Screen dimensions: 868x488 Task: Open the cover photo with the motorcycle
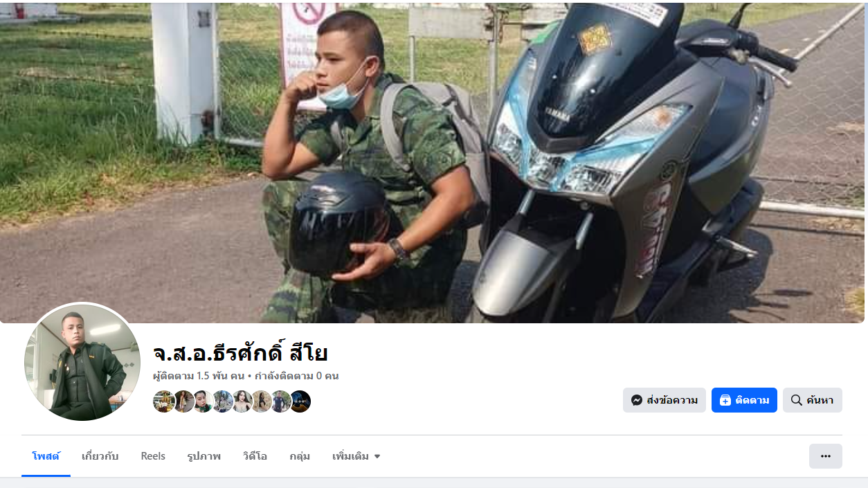point(433,163)
